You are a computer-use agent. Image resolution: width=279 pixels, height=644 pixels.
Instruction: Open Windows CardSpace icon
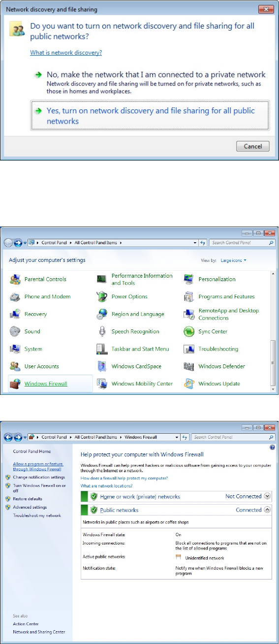[x=102, y=366]
